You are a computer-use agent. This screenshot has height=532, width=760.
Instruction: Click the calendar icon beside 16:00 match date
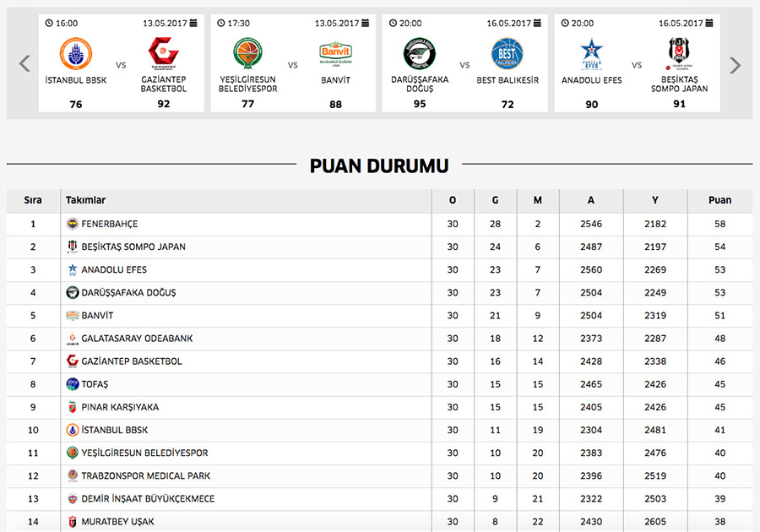point(193,23)
